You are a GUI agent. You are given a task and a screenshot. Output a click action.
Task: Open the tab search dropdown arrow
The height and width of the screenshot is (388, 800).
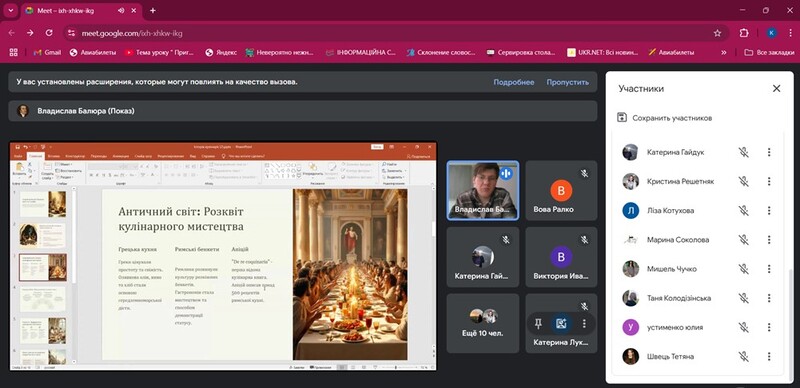10,10
